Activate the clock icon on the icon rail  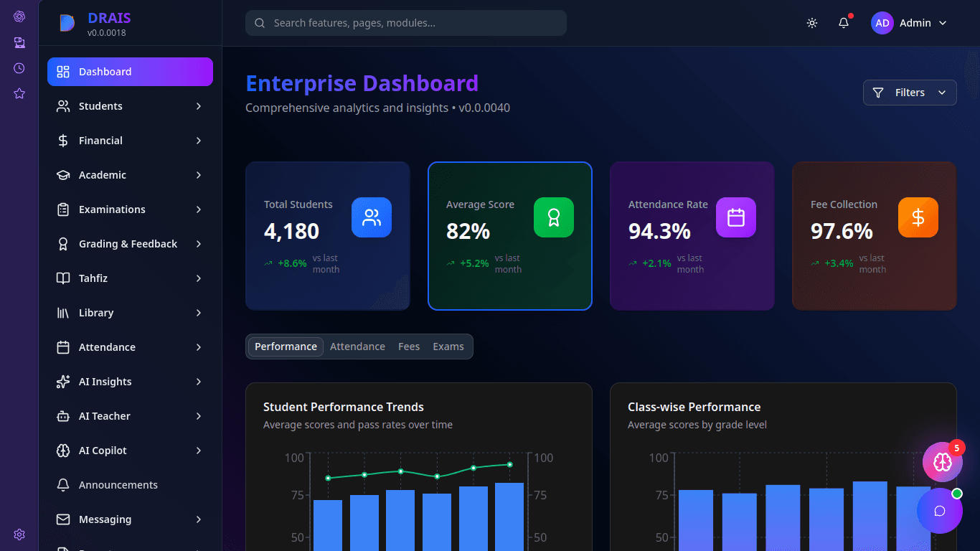[19, 67]
